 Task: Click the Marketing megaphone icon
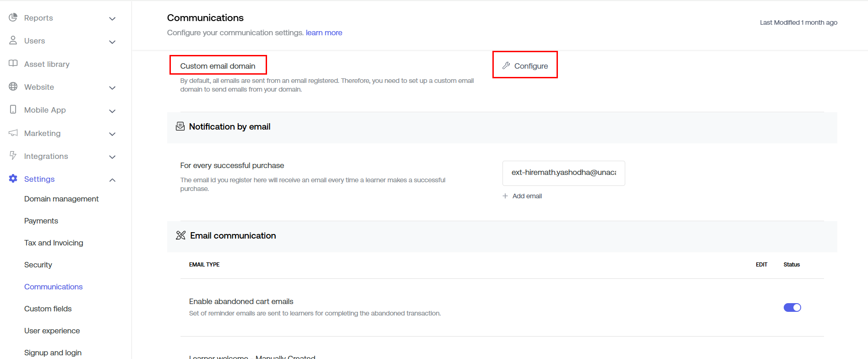click(13, 133)
